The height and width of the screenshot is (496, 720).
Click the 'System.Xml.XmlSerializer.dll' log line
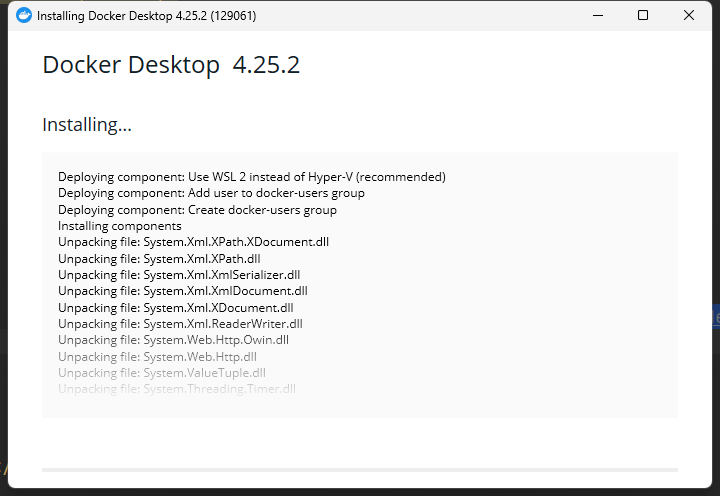(x=179, y=275)
